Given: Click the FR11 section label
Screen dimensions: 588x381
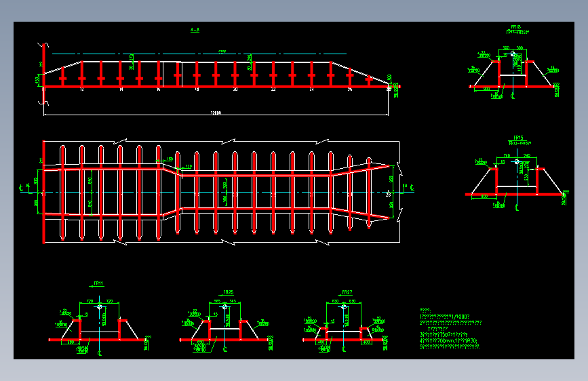Looking at the screenshot, I should pos(98,283).
